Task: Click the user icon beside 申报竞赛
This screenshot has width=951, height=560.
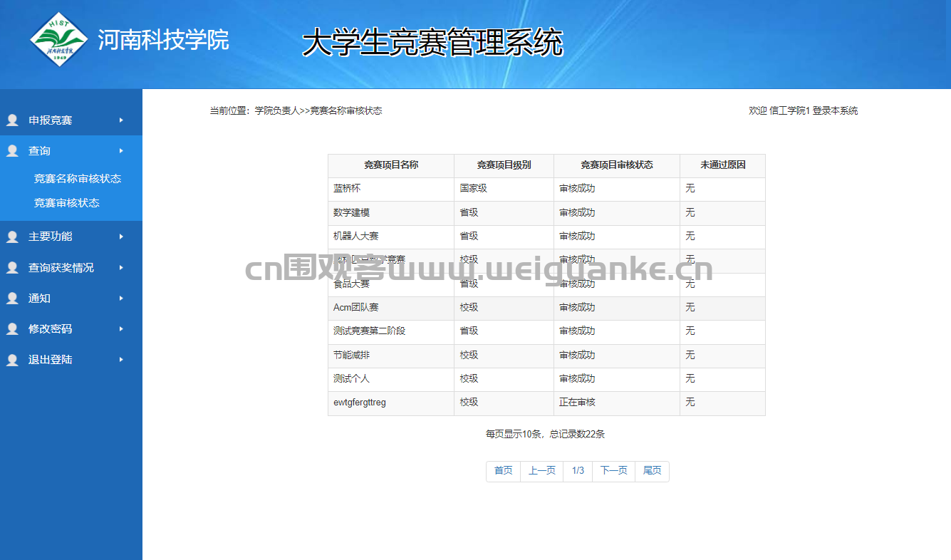Action: click(x=12, y=120)
